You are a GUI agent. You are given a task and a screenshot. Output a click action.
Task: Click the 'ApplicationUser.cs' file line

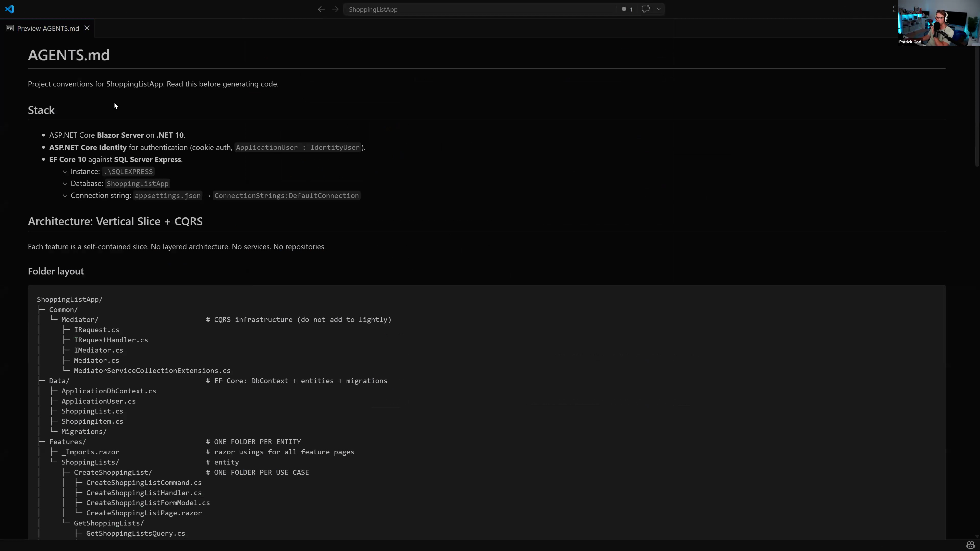[99, 401]
